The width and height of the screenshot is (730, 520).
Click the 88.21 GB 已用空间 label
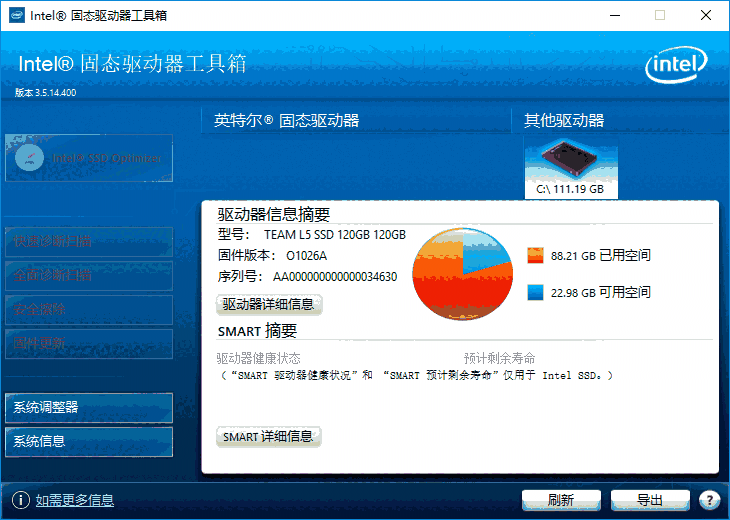coord(601,255)
